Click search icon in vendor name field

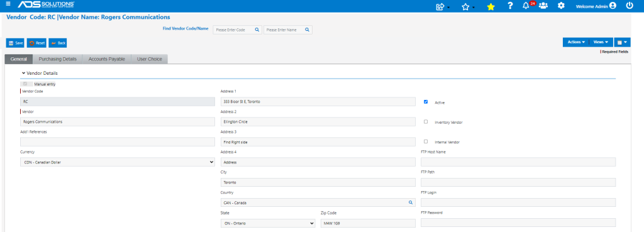click(307, 30)
